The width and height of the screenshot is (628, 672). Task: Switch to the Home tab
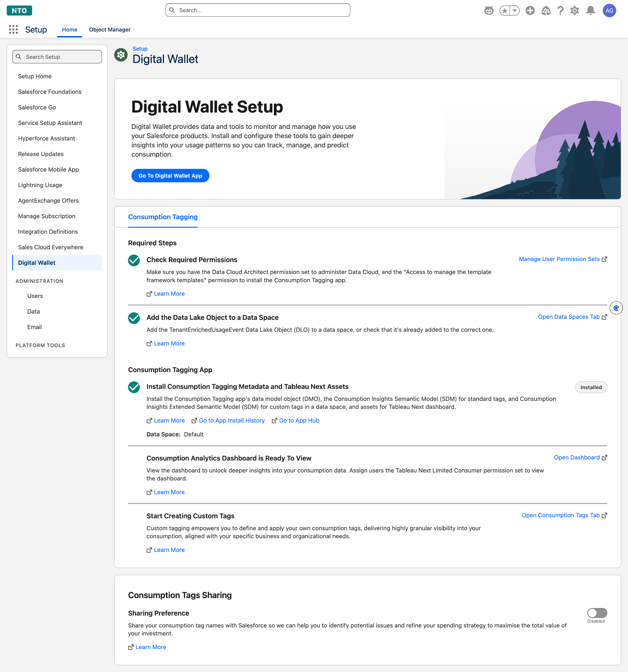click(x=70, y=30)
